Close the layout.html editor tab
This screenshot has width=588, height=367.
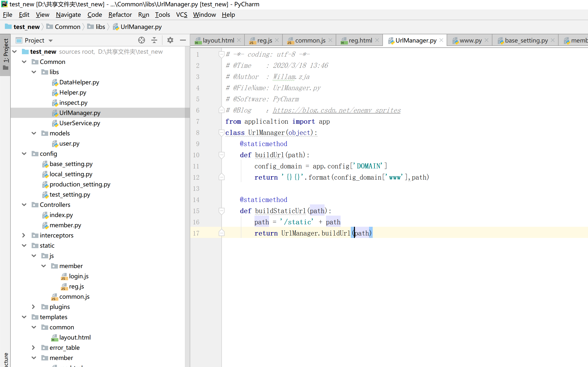click(x=239, y=40)
